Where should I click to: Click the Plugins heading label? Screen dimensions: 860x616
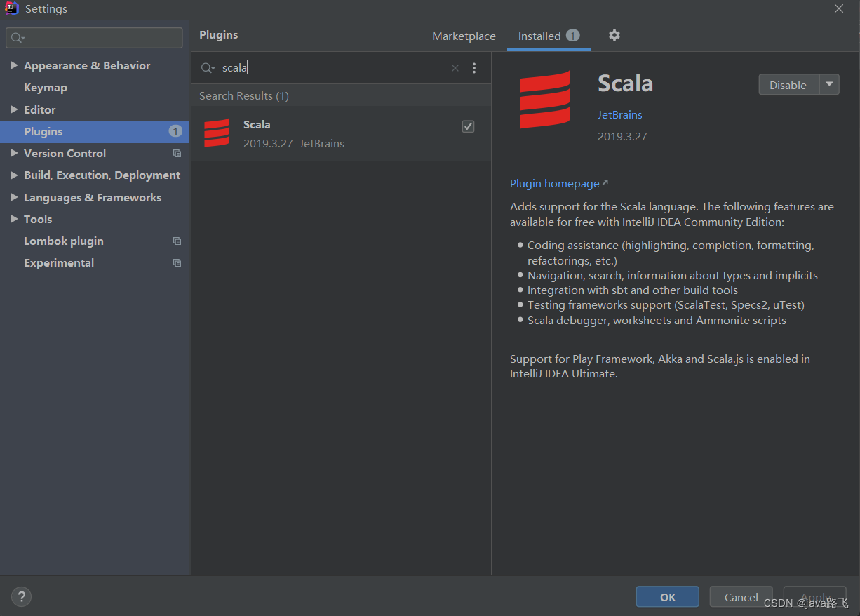tap(219, 35)
